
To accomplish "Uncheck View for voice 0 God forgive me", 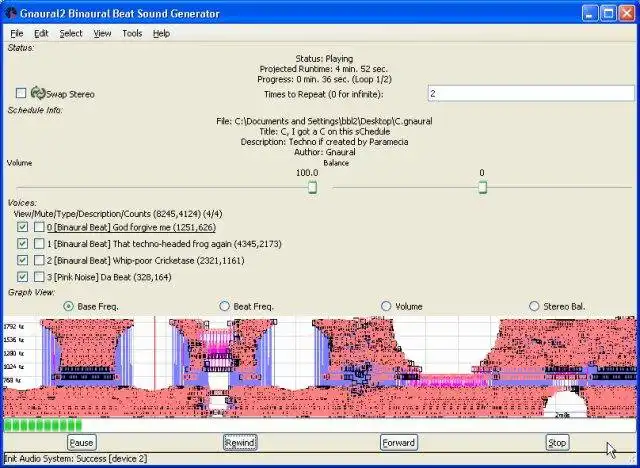I will [x=22, y=227].
